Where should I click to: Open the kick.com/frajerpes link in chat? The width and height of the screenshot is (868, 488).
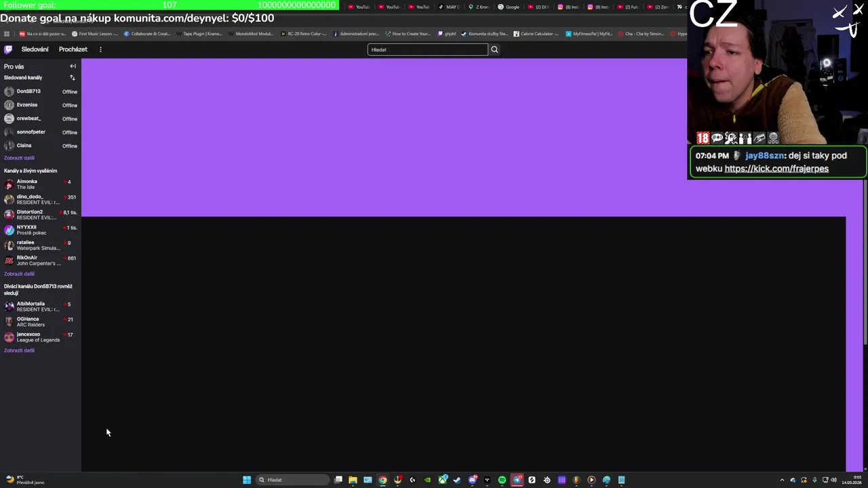(x=776, y=169)
